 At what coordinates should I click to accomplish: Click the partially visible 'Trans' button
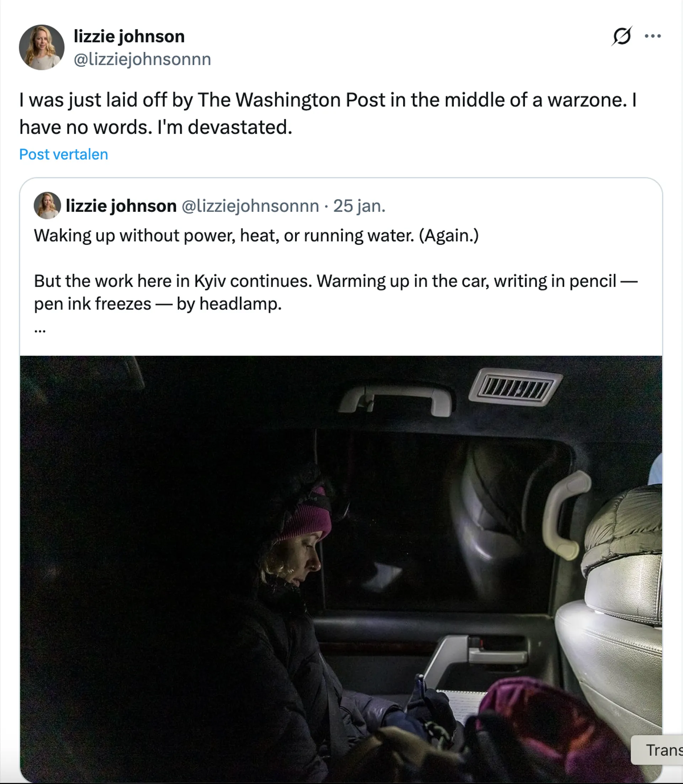tap(661, 750)
